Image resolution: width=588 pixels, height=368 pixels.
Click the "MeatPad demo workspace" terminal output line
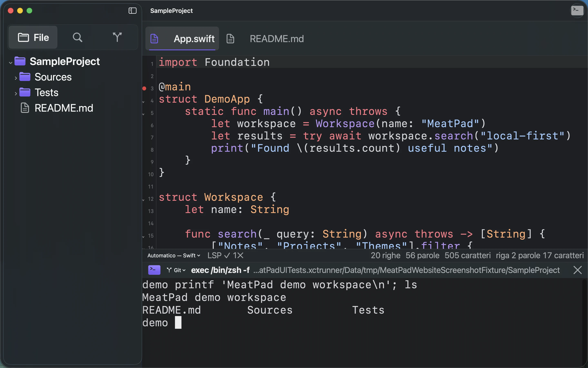click(x=214, y=297)
